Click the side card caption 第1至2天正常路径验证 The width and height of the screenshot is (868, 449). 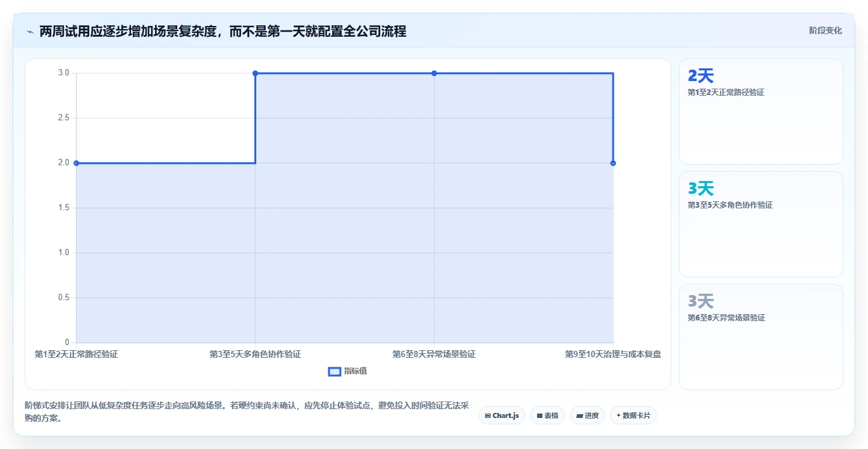726,92
